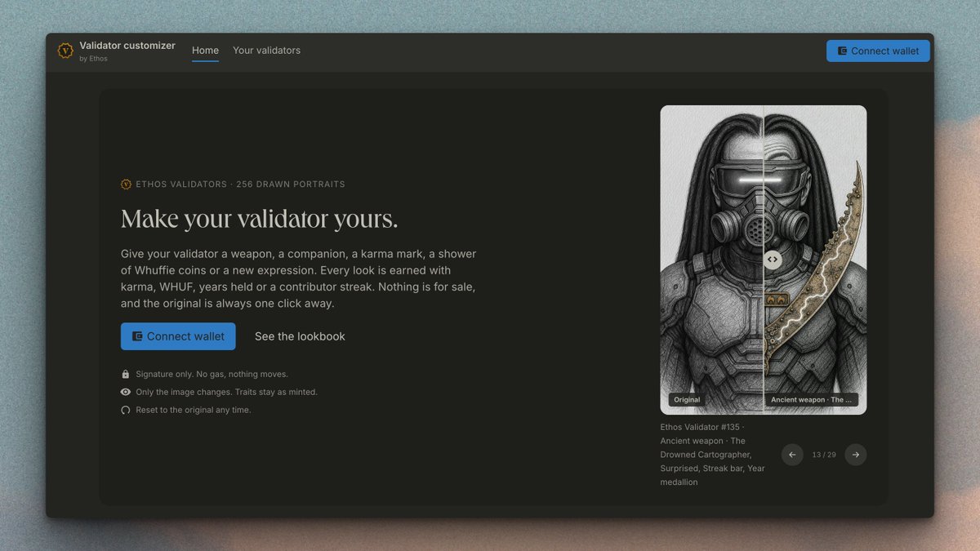This screenshot has height=551, width=980.
Task: Click the Make your validator yours headline
Action: [260, 219]
